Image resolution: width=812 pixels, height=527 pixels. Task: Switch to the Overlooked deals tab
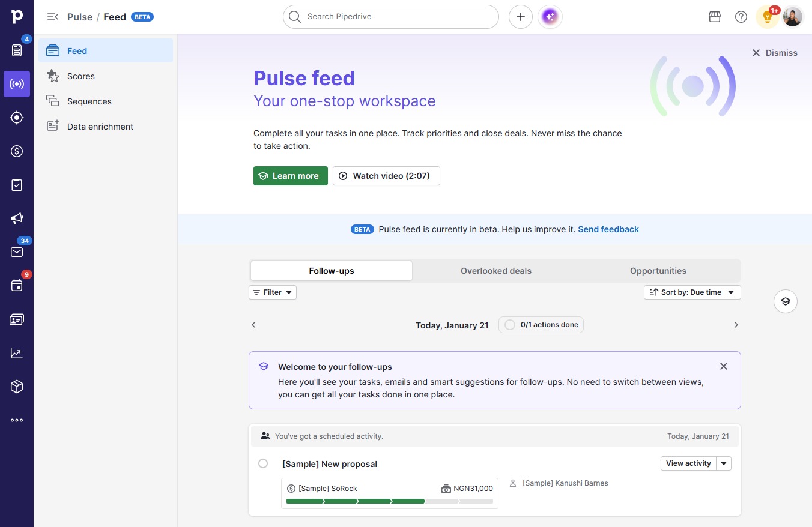[x=496, y=271]
